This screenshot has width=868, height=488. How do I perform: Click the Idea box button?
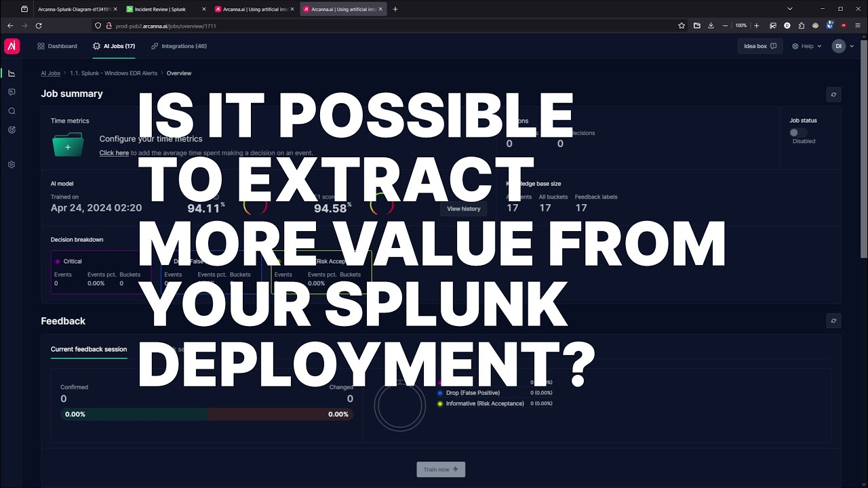pyautogui.click(x=760, y=46)
